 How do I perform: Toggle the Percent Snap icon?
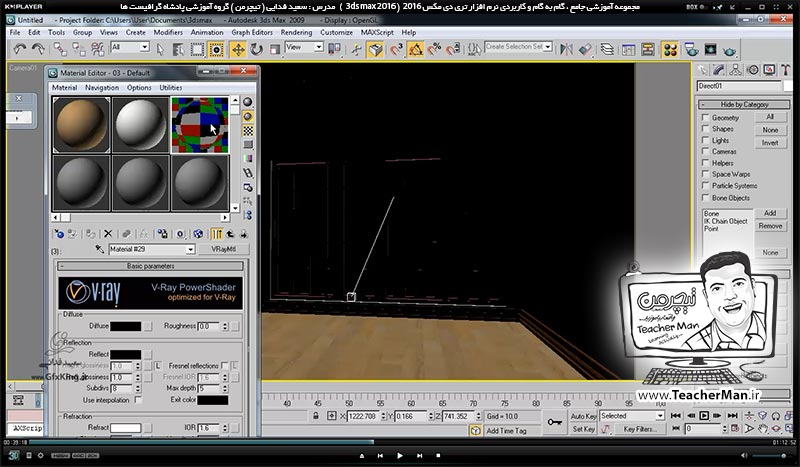click(434, 50)
